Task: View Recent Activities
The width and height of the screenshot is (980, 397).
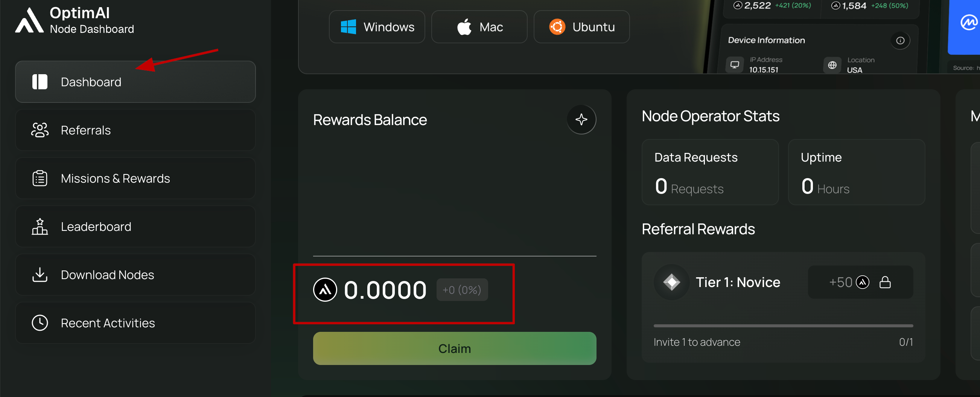Action: tap(135, 323)
